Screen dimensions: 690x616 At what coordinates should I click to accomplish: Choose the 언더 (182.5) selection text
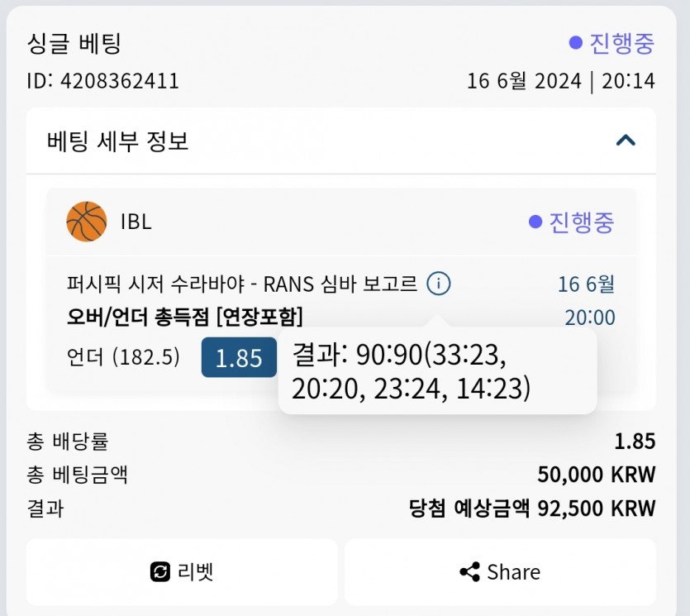124,357
